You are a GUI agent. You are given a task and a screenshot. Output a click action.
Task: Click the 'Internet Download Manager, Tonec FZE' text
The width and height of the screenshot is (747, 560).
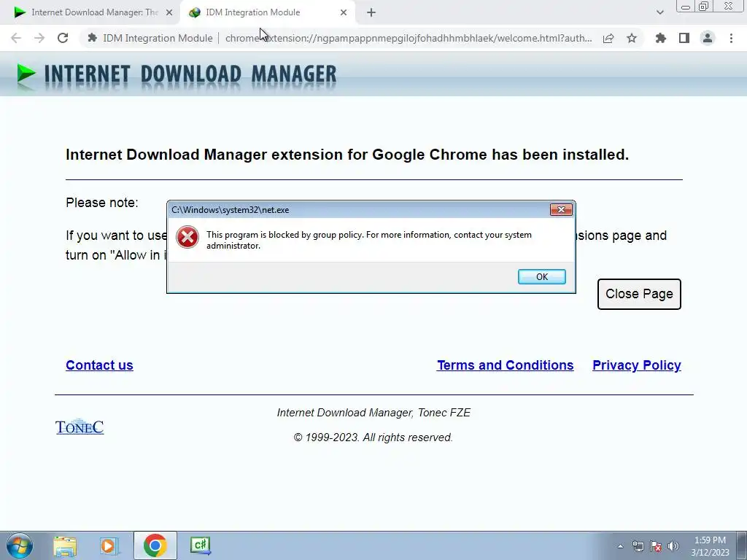[373, 413]
